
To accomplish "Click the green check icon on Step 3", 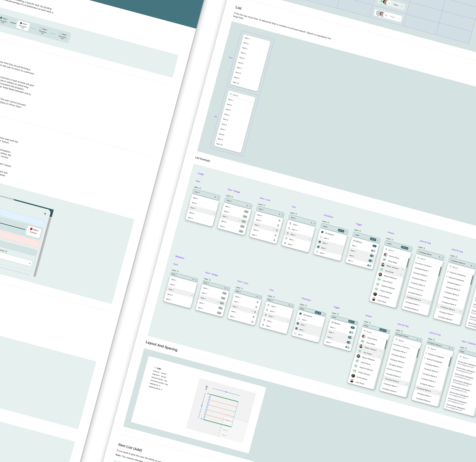I will point(1,18).
